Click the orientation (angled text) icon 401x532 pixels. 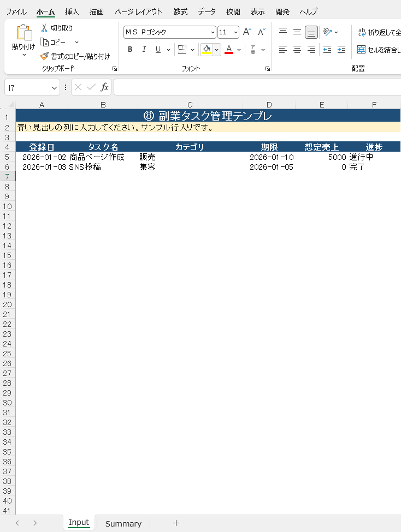[x=327, y=32]
